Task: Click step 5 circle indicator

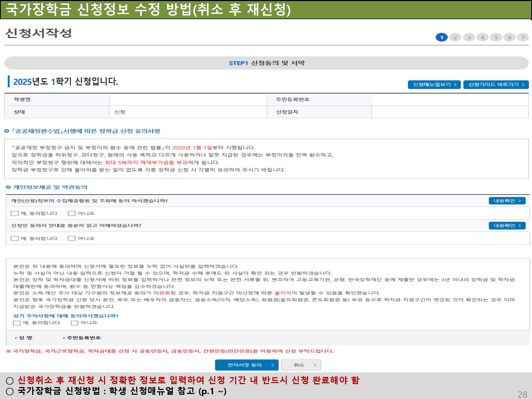Action: click(496, 37)
